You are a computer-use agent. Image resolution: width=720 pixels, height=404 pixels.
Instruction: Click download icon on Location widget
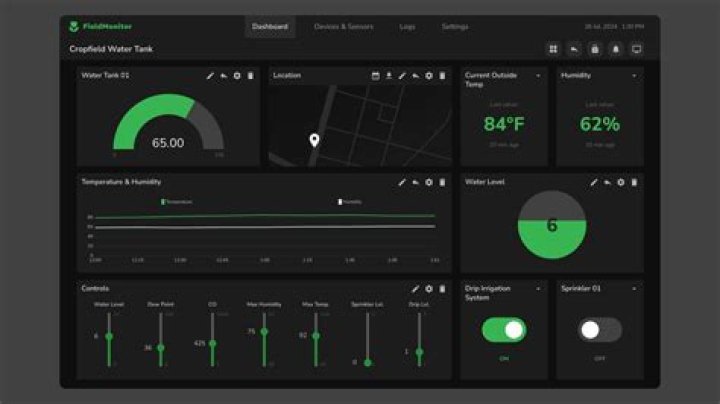[x=389, y=76]
